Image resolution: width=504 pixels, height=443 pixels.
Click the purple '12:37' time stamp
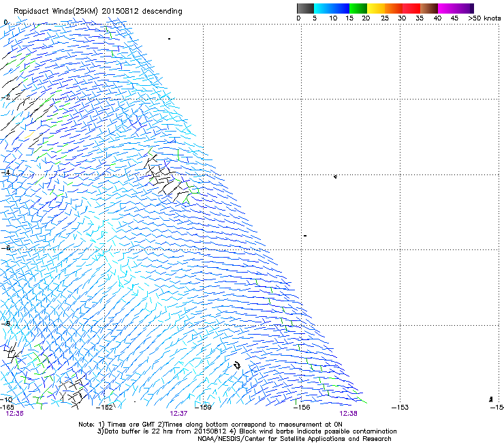pos(178,414)
